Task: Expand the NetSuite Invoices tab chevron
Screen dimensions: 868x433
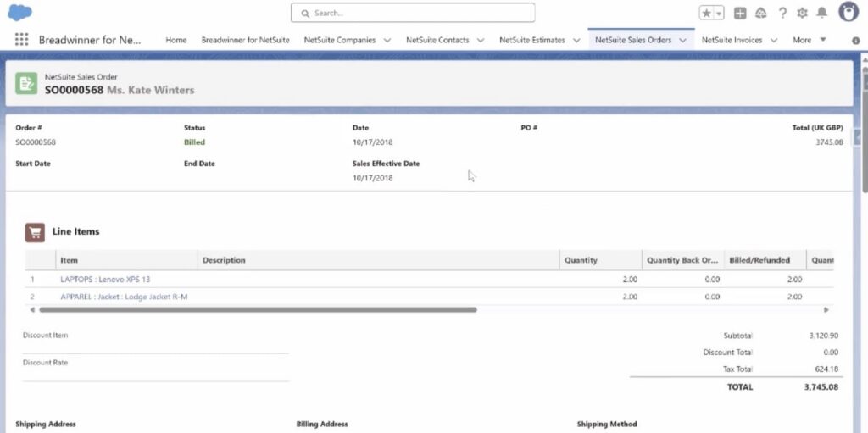Action: pos(774,41)
